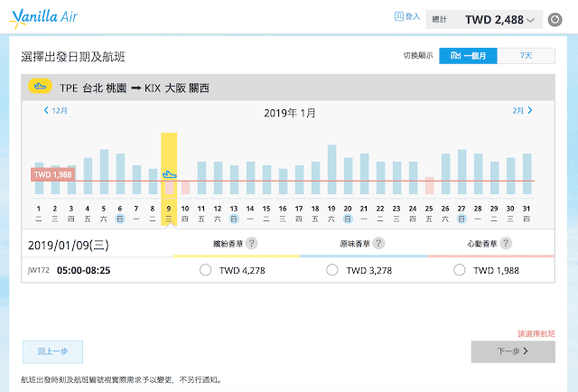
Task: Select January 10 fare bar
Action: point(185,187)
